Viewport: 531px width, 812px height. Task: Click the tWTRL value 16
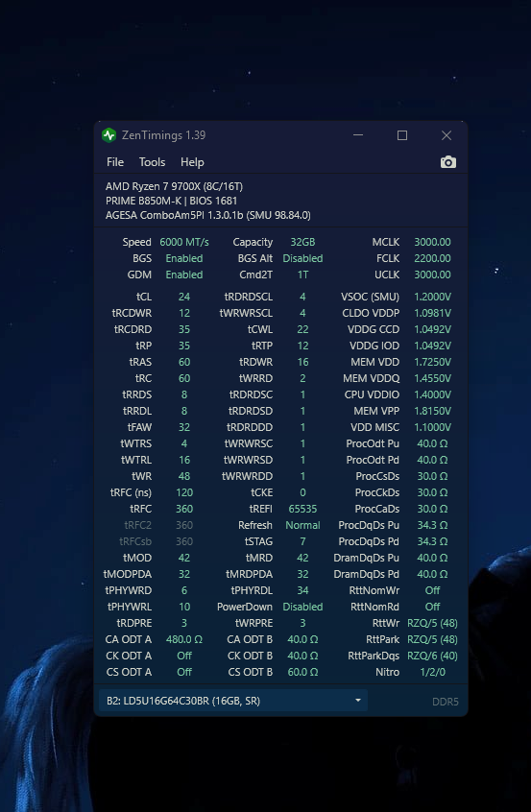click(184, 460)
